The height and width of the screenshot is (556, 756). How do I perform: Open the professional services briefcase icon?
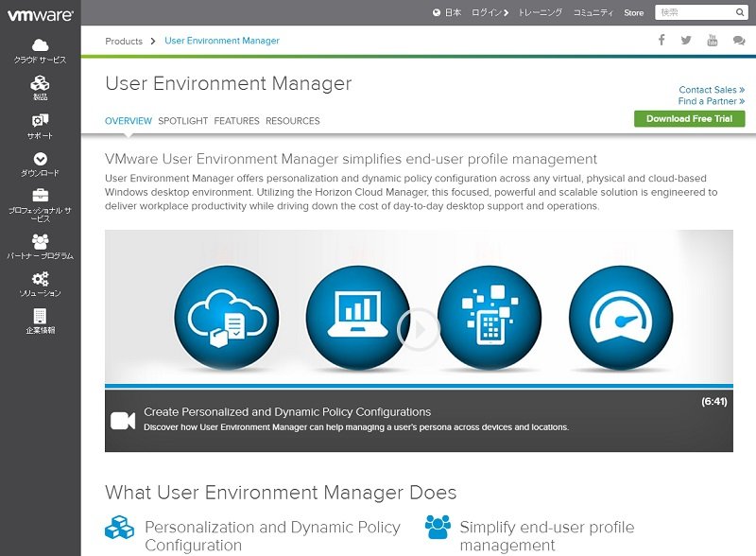pos(40,196)
